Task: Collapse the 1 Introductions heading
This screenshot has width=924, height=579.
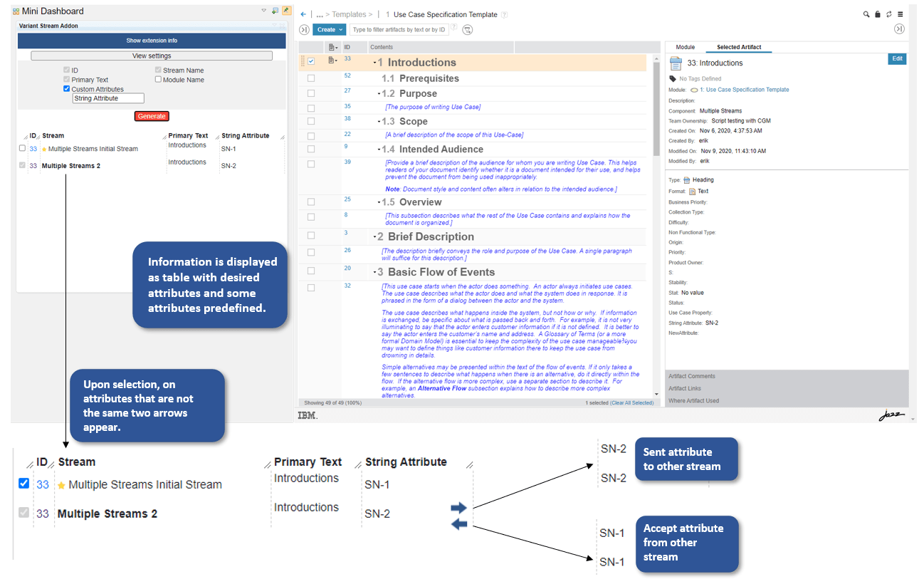Action: 374,63
